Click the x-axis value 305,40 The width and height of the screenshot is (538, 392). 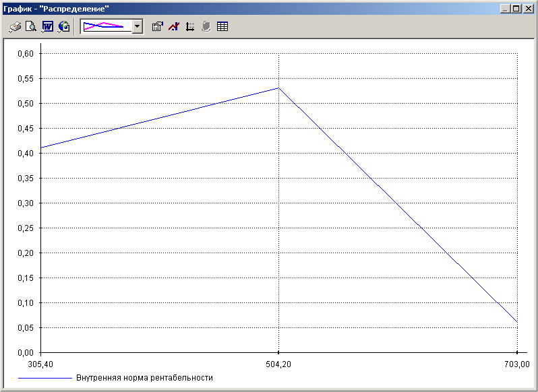(x=40, y=364)
